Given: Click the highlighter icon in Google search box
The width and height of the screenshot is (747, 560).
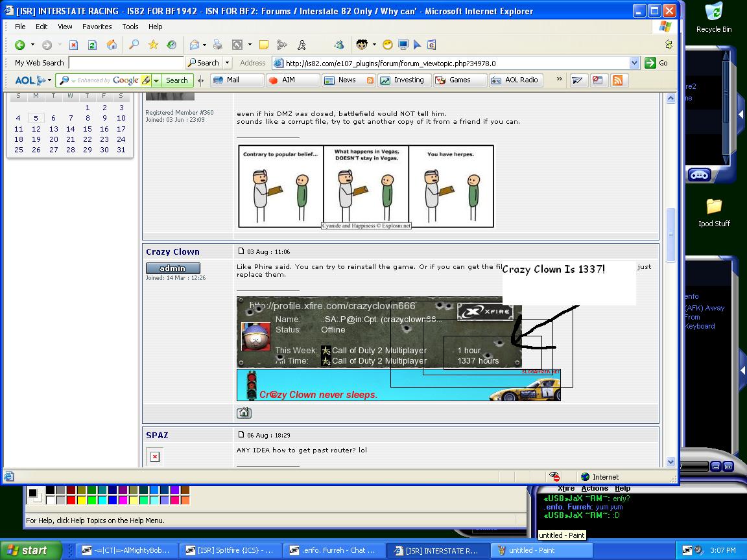Looking at the screenshot, I should 146,80.
